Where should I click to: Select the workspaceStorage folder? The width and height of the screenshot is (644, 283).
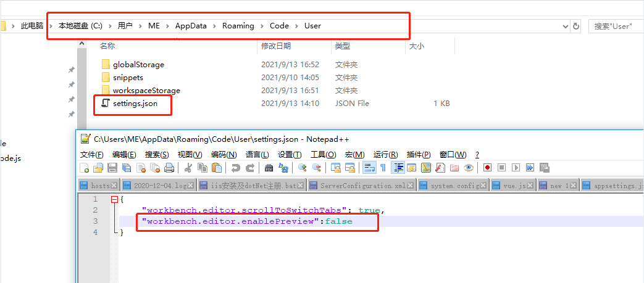click(146, 90)
